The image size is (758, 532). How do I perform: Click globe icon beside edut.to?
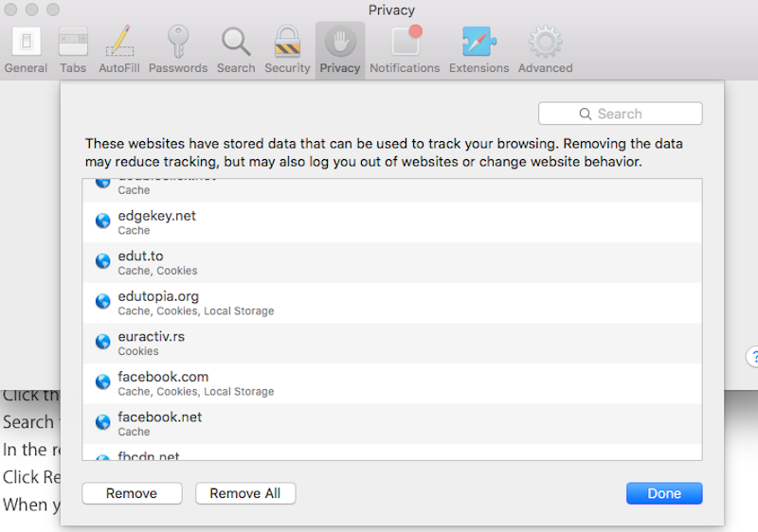click(x=102, y=261)
